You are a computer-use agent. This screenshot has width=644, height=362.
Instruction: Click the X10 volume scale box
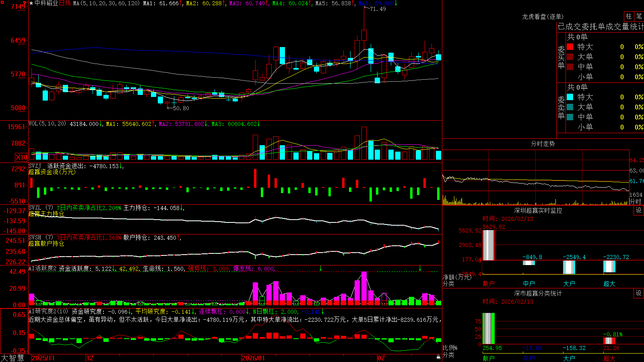pyautogui.click(x=21, y=157)
